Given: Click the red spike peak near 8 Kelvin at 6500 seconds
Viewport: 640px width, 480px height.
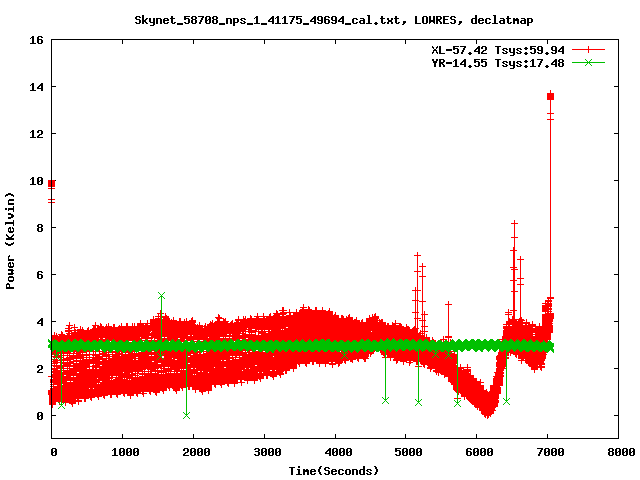Looking at the screenshot, I should click(x=514, y=223).
